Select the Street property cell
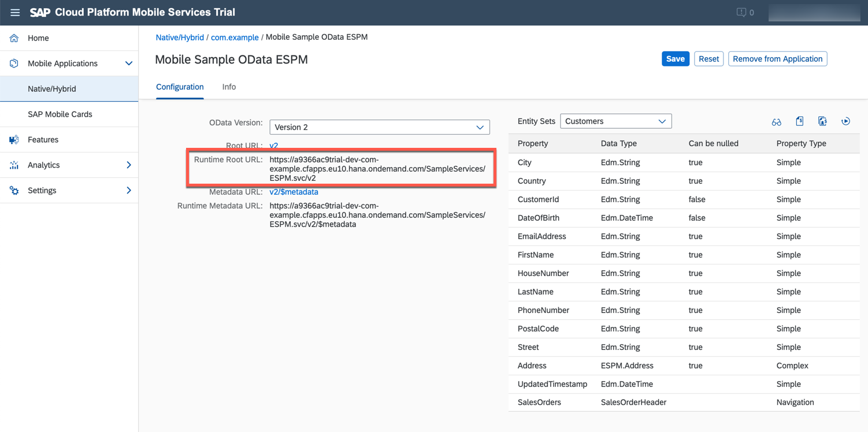The image size is (868, 432). click(528, 348)
